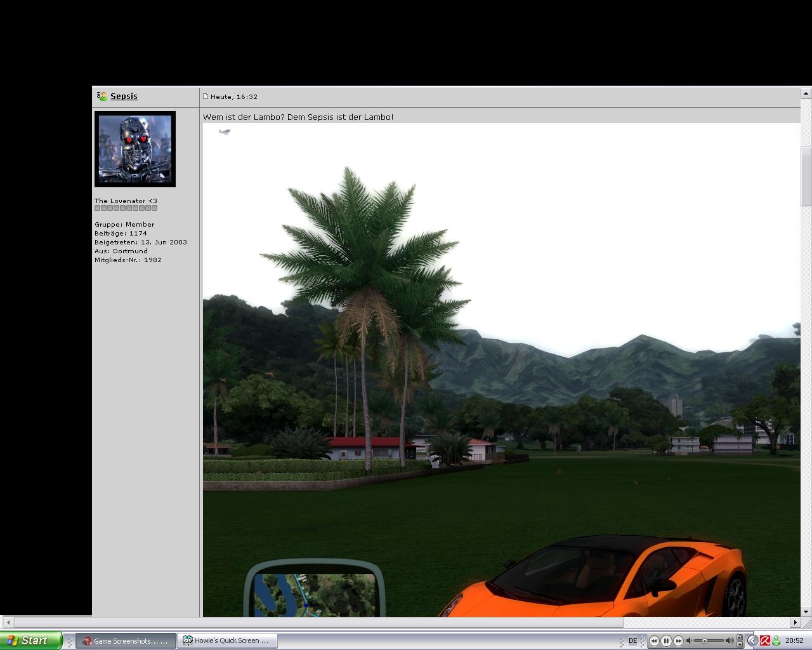Click the user rank pips under The Lovenator
Image resolution: width=812 pixels, height=650 pixels.
tap(126, 208)
